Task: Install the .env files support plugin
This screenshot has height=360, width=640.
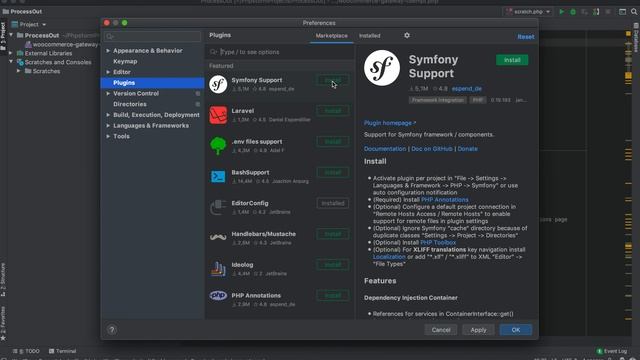Action: click(x=333, y=141)
